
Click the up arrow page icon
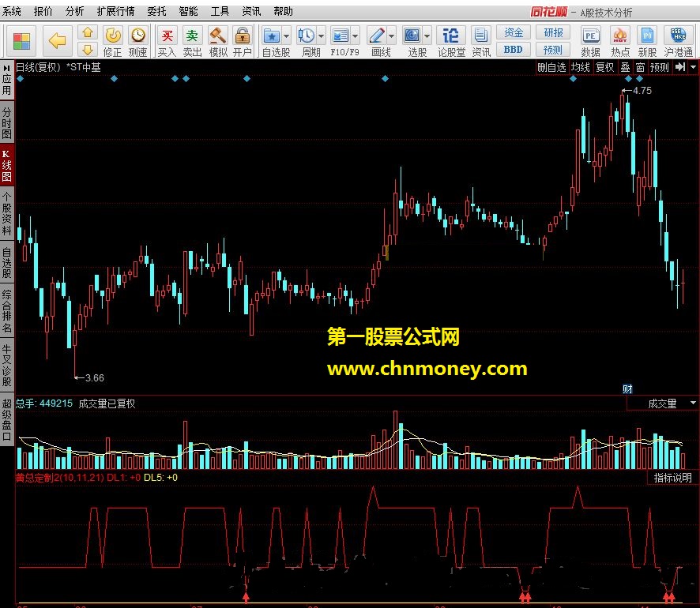[x=88, y=32]
